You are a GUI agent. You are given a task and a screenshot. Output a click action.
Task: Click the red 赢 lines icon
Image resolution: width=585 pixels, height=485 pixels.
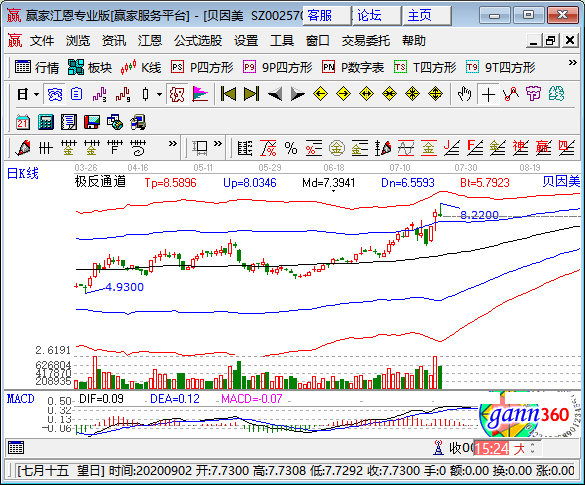tap(544, 148)
